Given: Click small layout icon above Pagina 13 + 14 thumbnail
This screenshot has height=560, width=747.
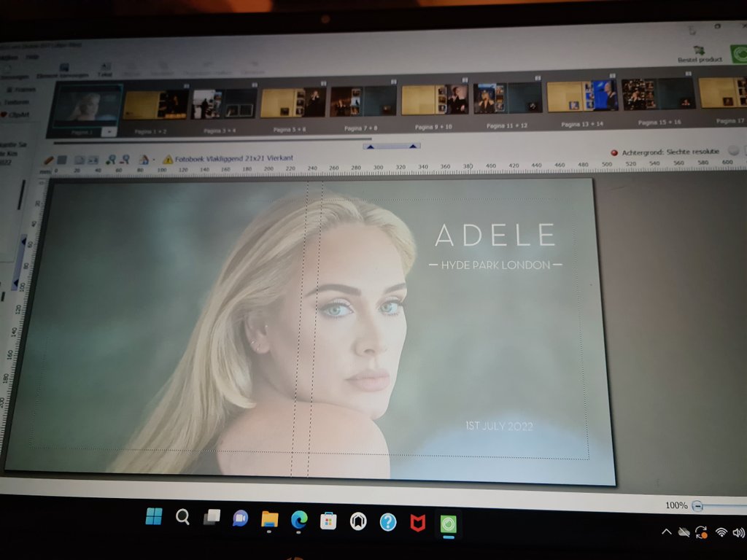Looking at the screenshot, I should [x=613, y=76].
